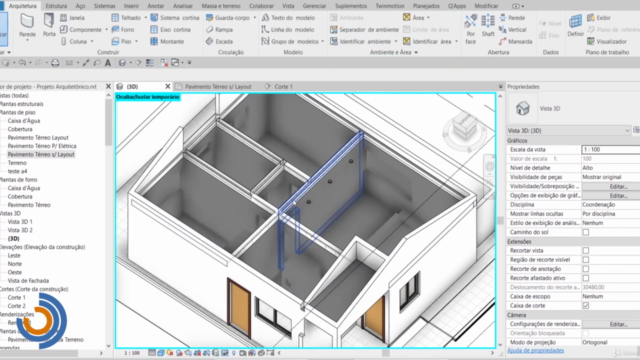Enable Recortar vista checkbox

point(586,251)
